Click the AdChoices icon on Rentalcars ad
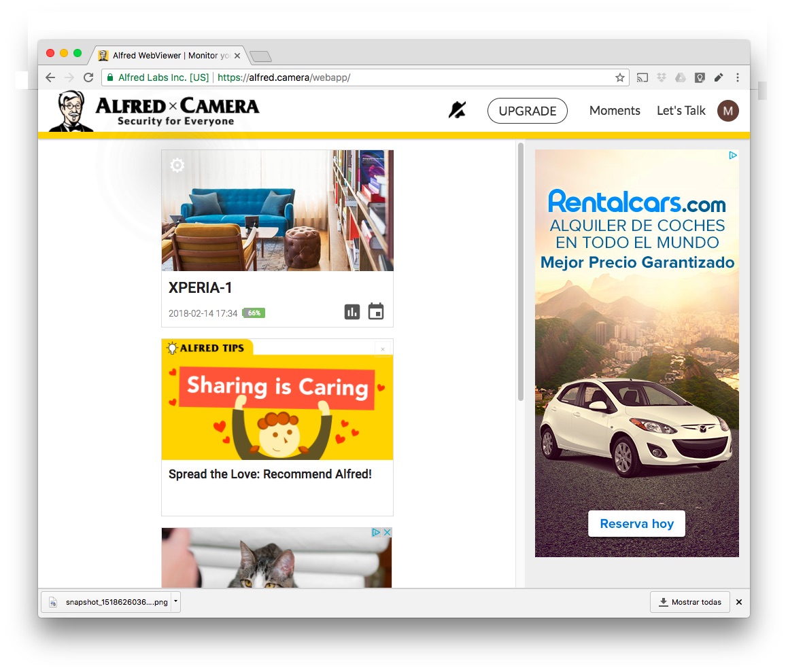788x672 pixels. [x=733, y=155]
